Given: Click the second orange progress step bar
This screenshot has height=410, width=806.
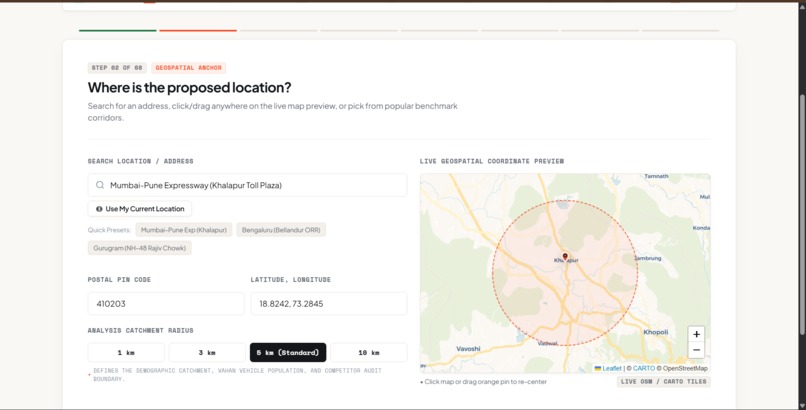Looking at the screenshot, I should (198, 31).
